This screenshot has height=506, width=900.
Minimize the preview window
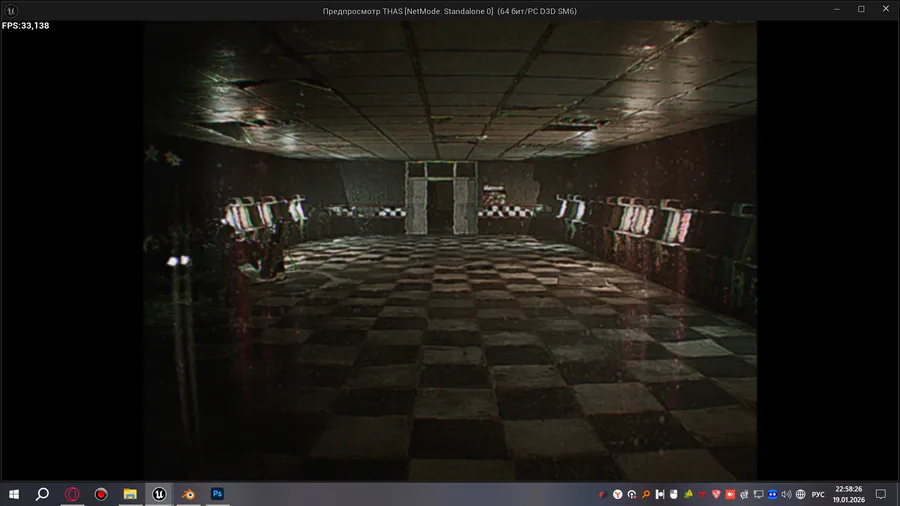(837, 10)
